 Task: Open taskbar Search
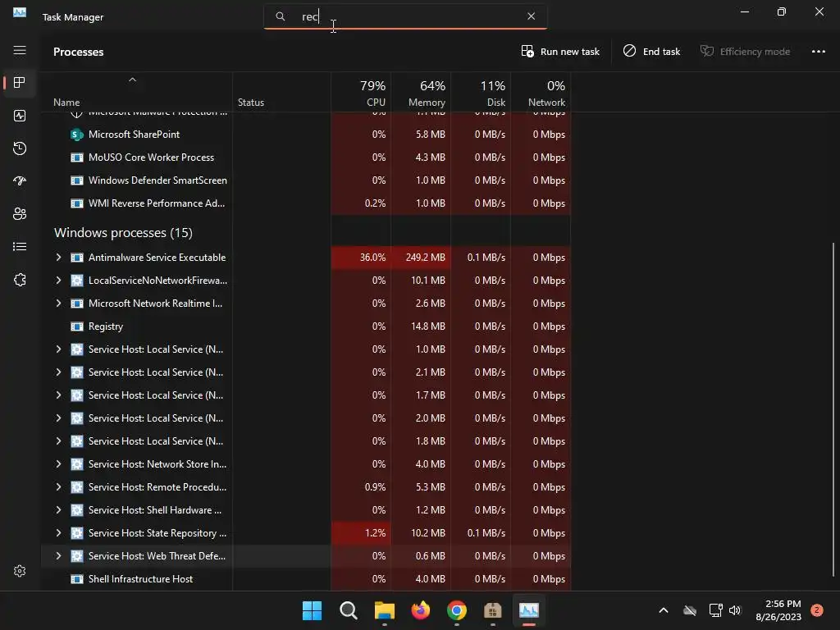[348, 610]
